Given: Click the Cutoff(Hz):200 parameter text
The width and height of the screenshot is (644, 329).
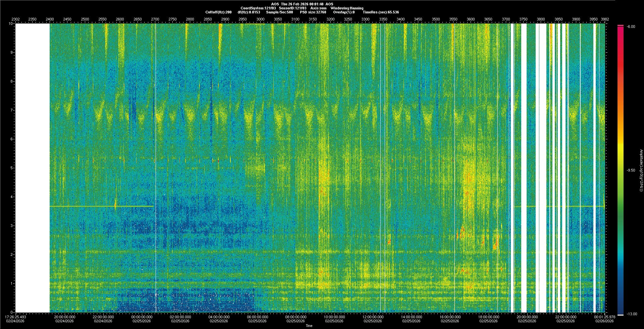Looking at the screenshot, I should click(218, 12).
